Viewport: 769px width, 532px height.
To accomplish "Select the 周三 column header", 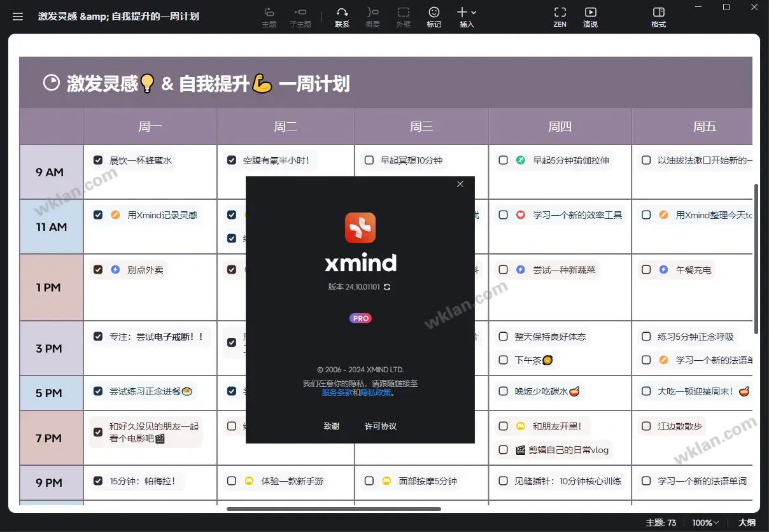I will 421,127.
